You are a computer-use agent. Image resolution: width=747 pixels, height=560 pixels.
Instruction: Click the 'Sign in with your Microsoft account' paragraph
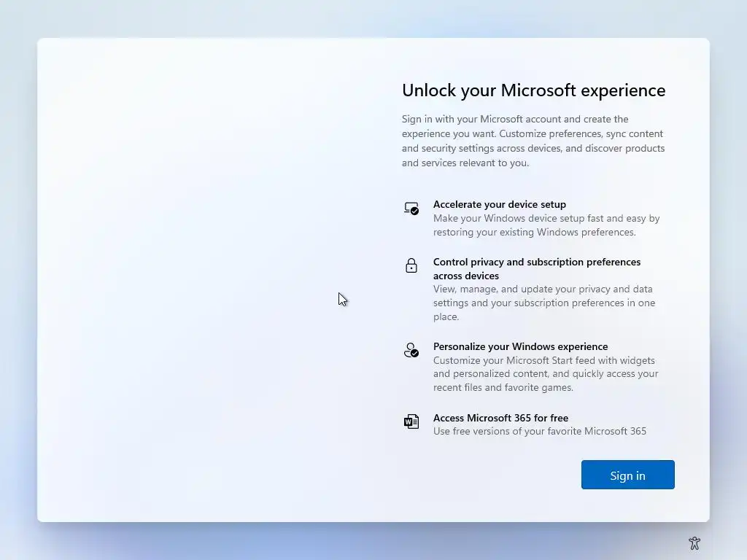533,141
